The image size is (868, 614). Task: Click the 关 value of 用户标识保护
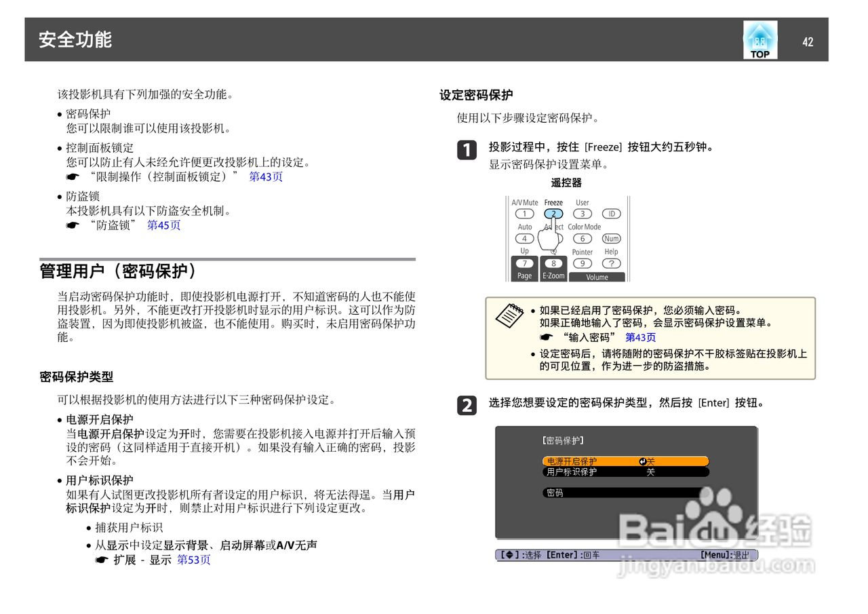[650, 472]
